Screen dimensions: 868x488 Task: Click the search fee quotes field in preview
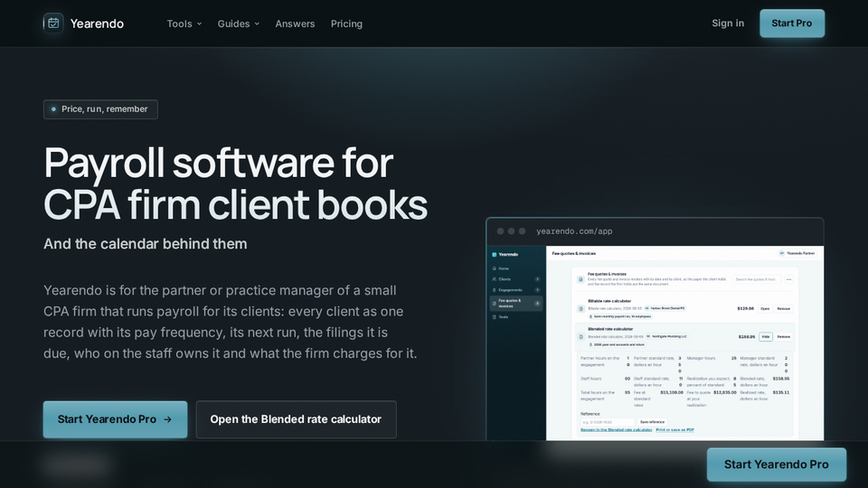(x=757, y=279)
